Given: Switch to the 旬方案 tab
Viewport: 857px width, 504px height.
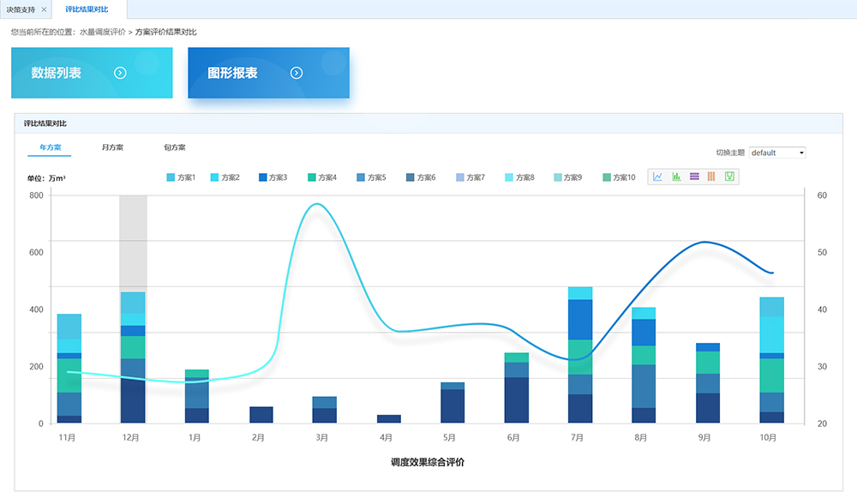Looking at the screenshot, I should (175, 147).
